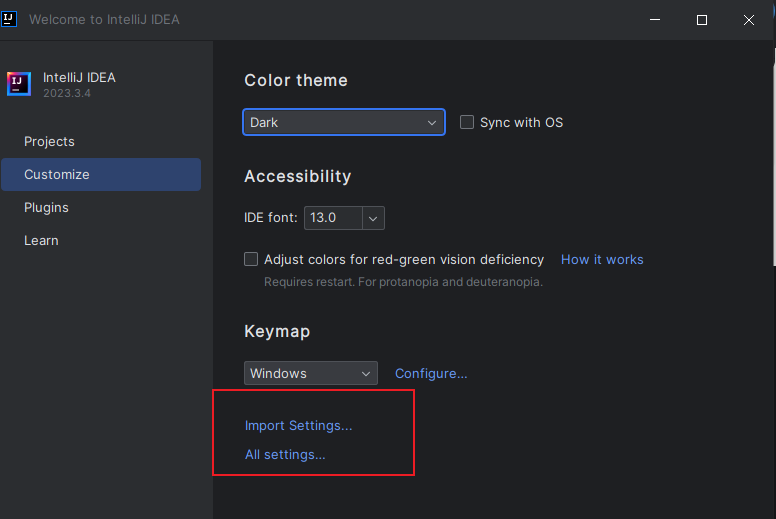Open the Projects section
The height and width of the screenshot is (519, 776).
click(49, 142)
